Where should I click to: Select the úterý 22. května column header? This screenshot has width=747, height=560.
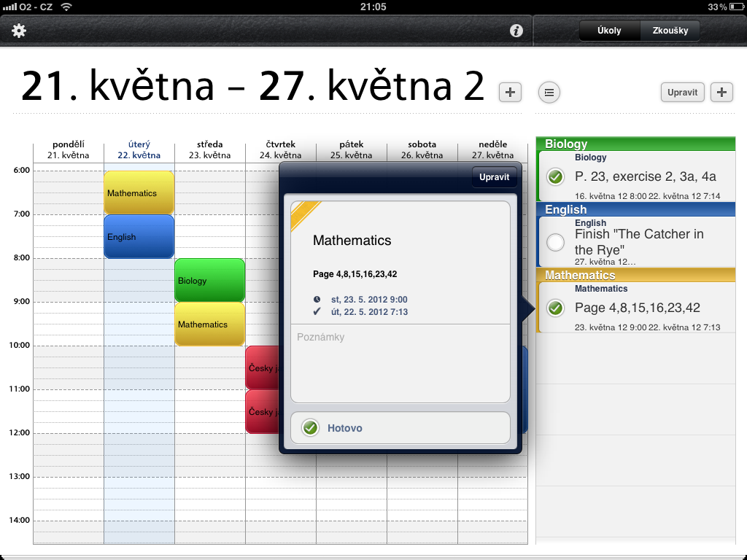pyautogui.click(x=139, y=149)
